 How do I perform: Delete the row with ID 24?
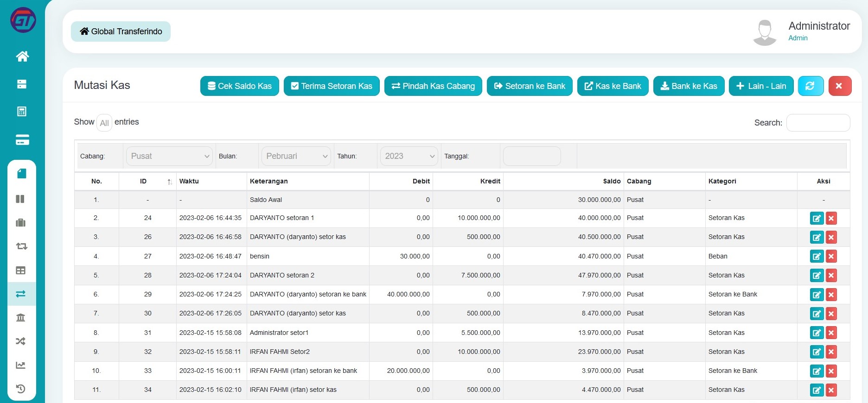tap(831, 218)
